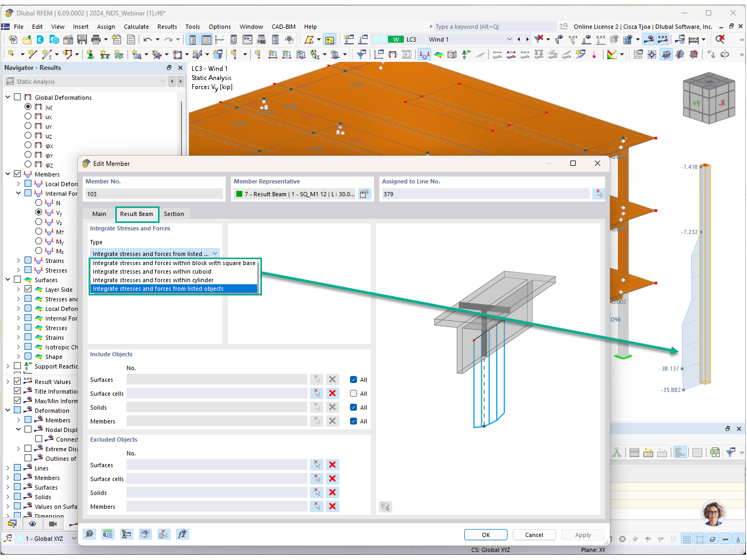Click the OK button in Edit Member

click(485, 534)
